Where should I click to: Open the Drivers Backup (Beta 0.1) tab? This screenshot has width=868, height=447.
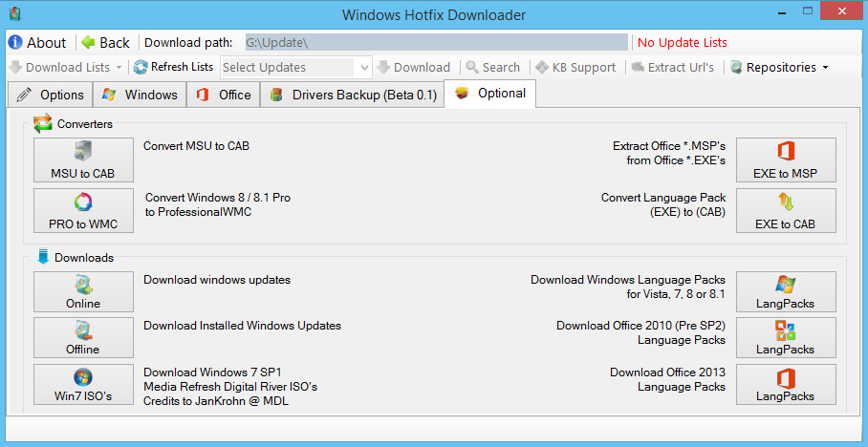353,96
